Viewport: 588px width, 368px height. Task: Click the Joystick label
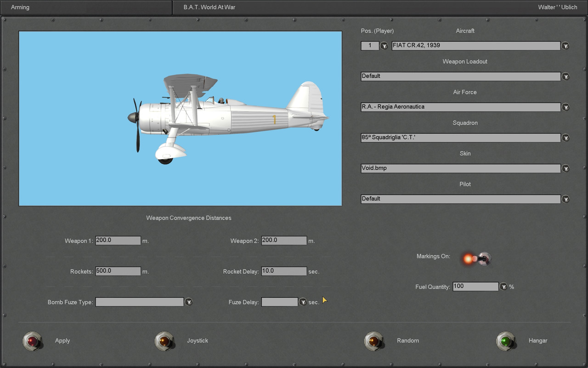coord(198,341)
